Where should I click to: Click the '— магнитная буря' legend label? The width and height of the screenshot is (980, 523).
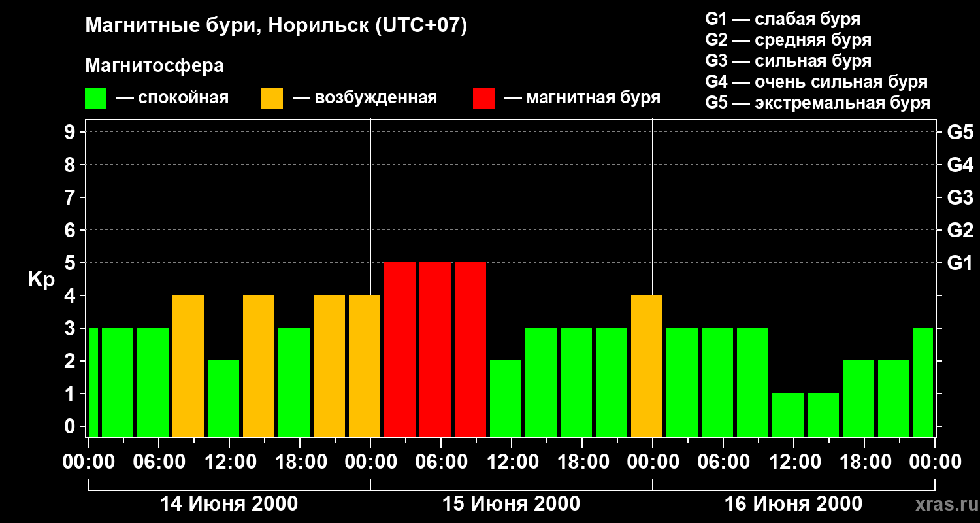click(583, 99)
